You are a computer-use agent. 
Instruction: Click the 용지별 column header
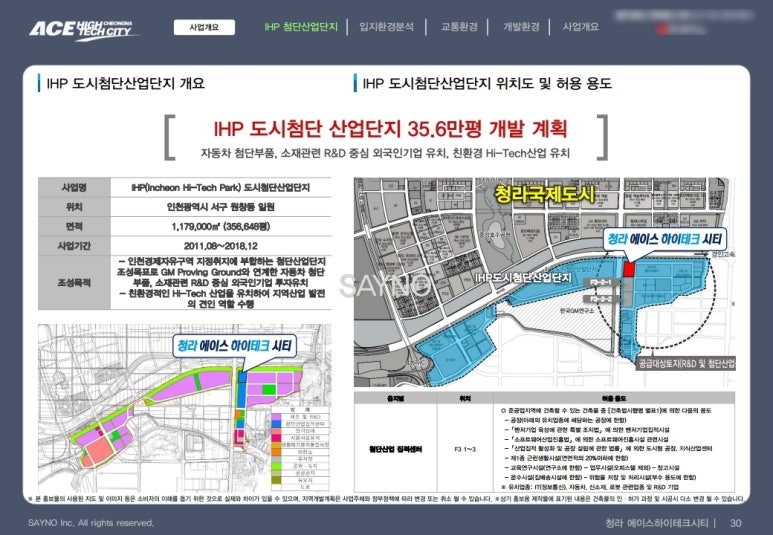click(395, 398)
